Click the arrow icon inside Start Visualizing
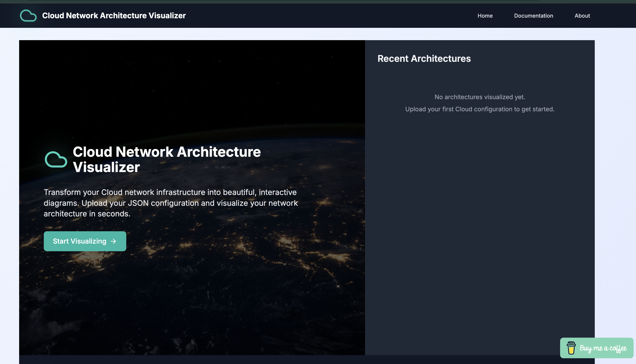The height and width of the screenshot is (364, 636). click(x=113, y=241)
